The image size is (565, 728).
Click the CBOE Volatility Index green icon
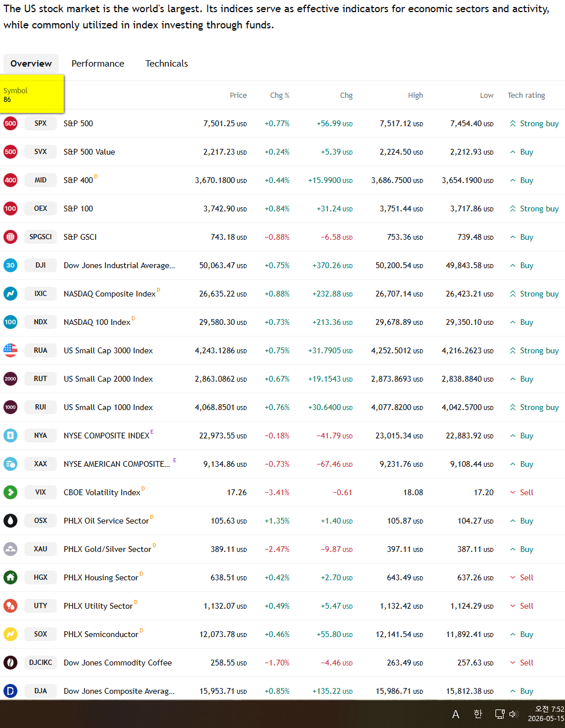point(10,492)
